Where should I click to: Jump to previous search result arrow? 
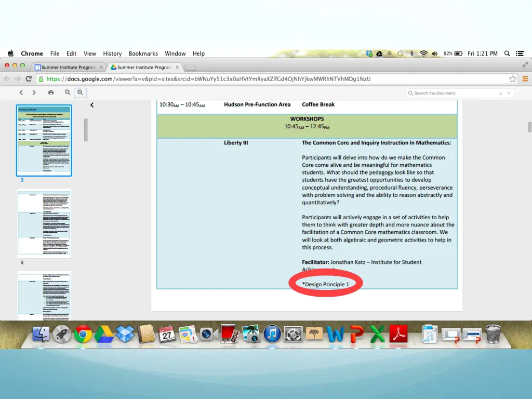click(500, 94)
